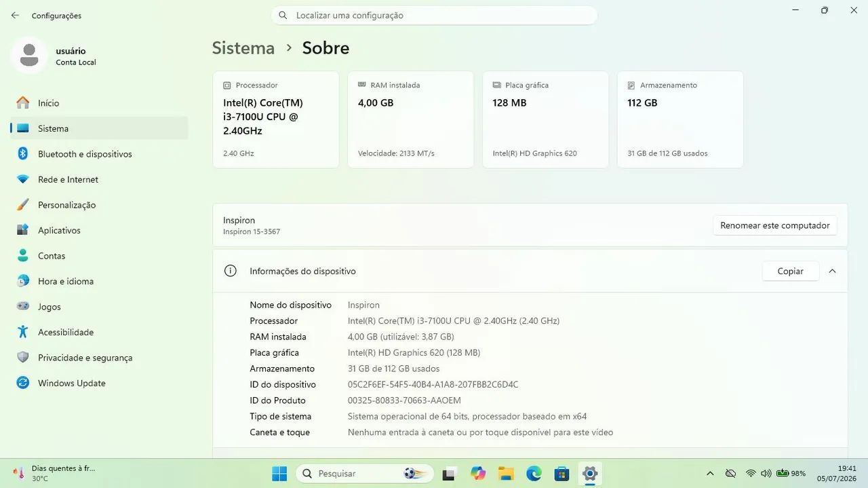Image resolution: width=868 pixels, height=488 pixels.
Task: Open the weather widget showing 30°C
Action: pos(54,473)
